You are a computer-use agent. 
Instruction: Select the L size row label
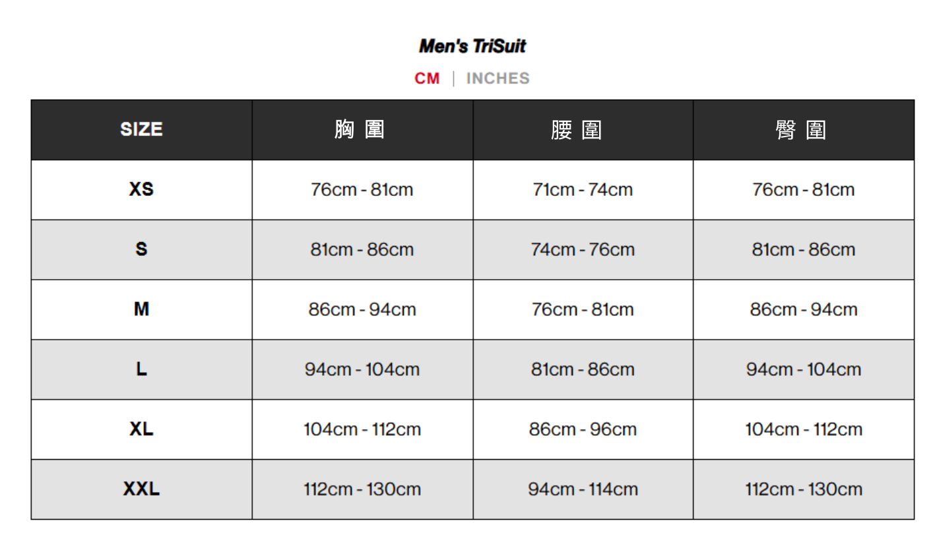(x=141, y=369)
